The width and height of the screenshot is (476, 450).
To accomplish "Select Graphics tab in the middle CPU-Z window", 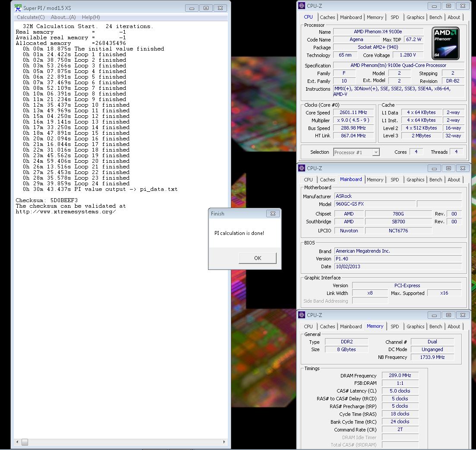I will point(415,180).
